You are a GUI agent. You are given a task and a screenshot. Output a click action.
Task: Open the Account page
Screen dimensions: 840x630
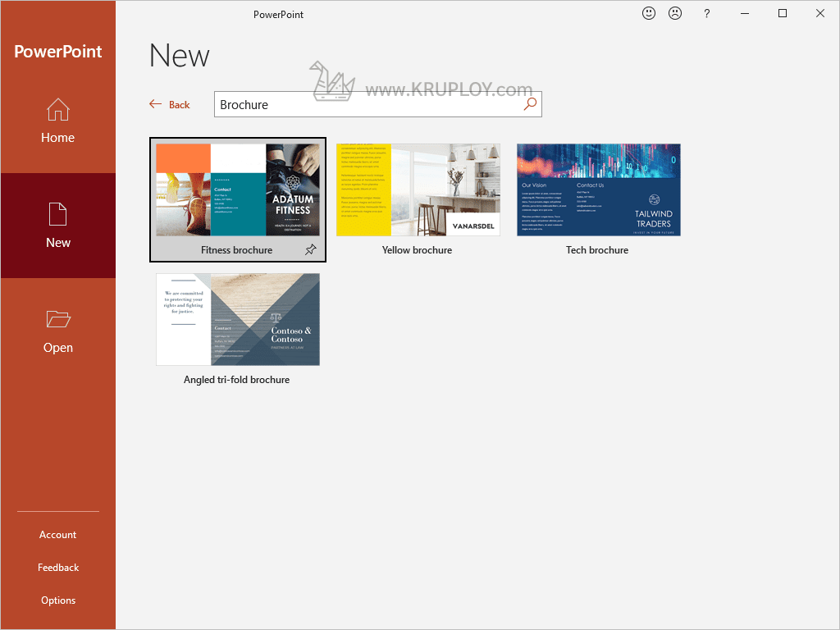[x=58, y=535]
